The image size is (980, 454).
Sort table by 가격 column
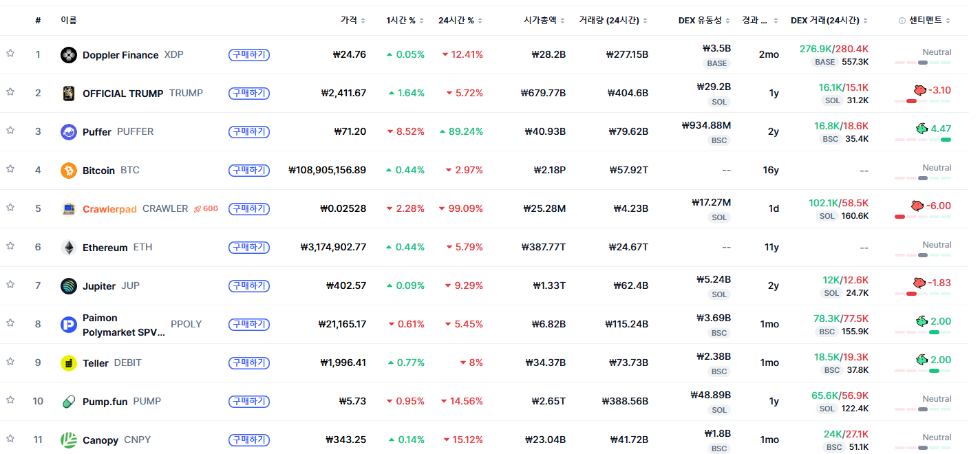pos(353,21)
